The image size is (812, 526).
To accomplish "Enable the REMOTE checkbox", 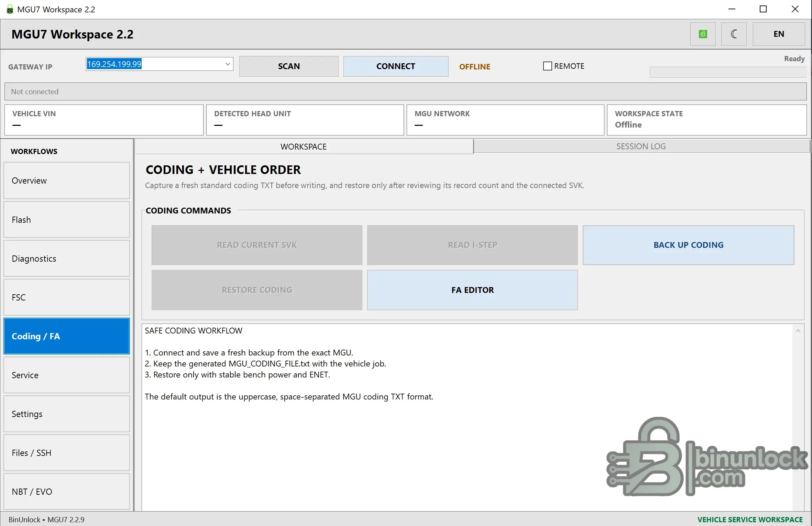I will (547, 66).
